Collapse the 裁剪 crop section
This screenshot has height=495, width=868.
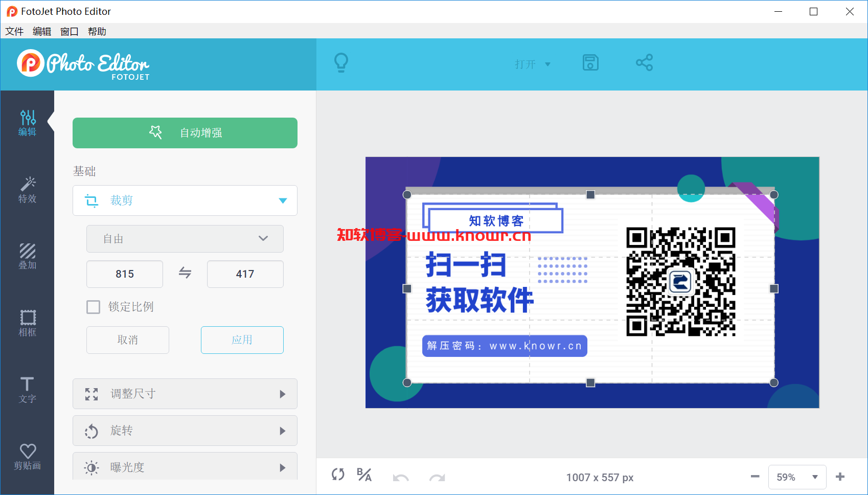pos(185,200)
